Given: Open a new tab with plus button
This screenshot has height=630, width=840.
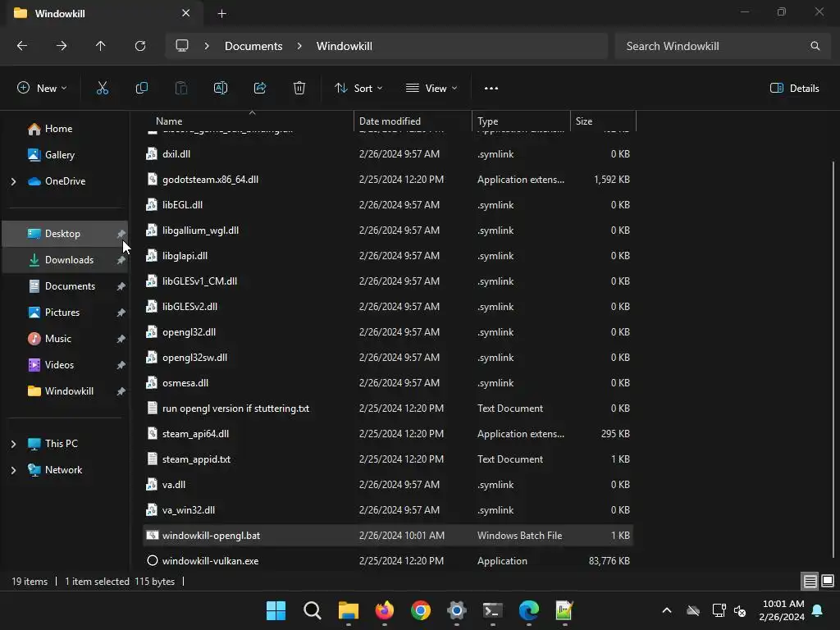Looking at the screenshot, I should [221, 14].
